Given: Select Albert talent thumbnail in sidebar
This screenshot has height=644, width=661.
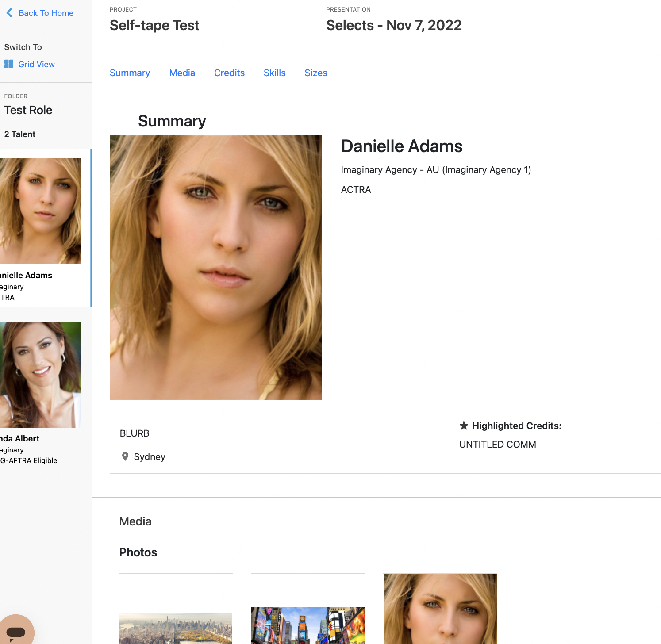Looking at the screenshot, I should point(41,375).
